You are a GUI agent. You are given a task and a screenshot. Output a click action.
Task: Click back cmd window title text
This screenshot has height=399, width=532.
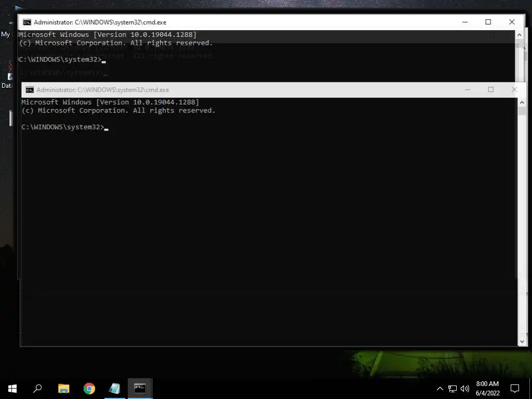pyautogui.click(x=100, y=22)
